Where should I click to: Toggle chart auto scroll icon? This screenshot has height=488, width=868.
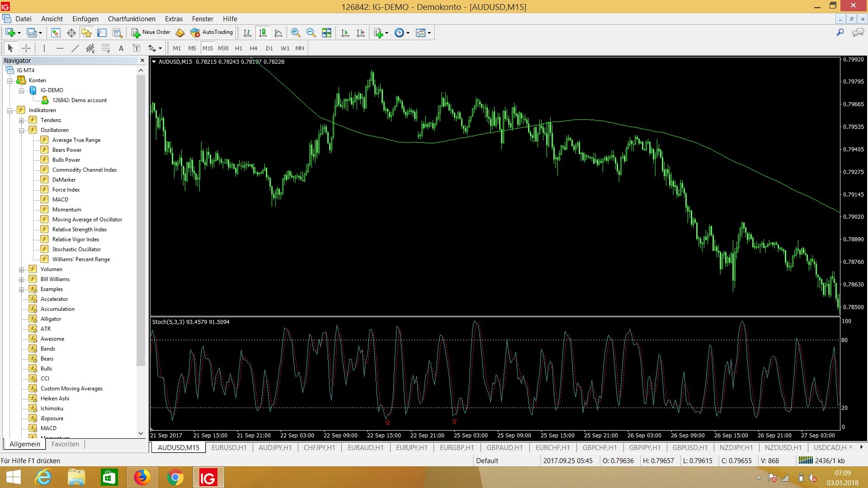(x=345, y=33)
